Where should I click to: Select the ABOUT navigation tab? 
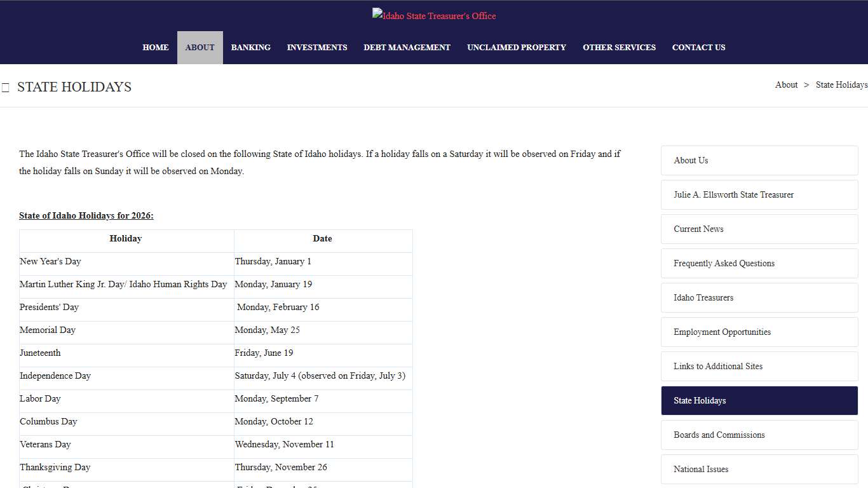[200, 47]
